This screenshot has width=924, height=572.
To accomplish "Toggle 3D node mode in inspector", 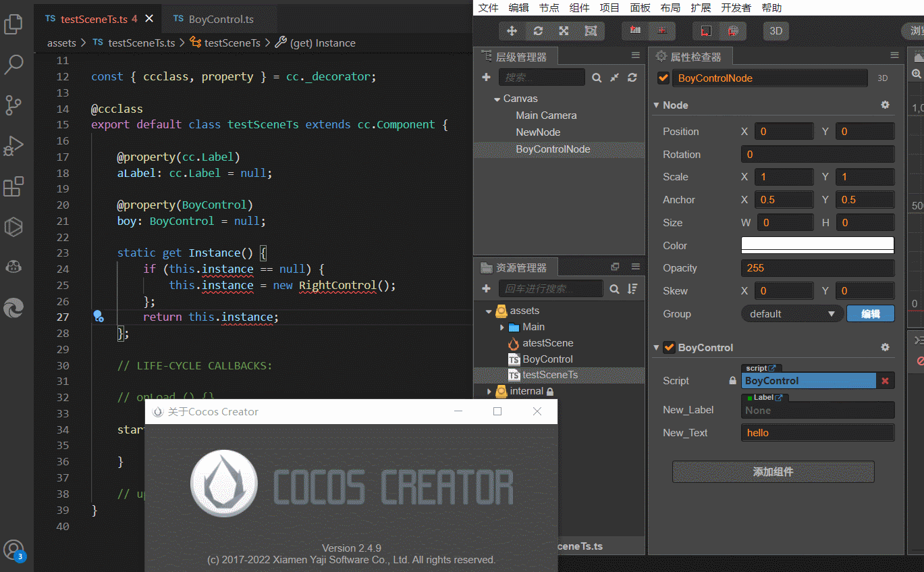I will tap(883, 78).
